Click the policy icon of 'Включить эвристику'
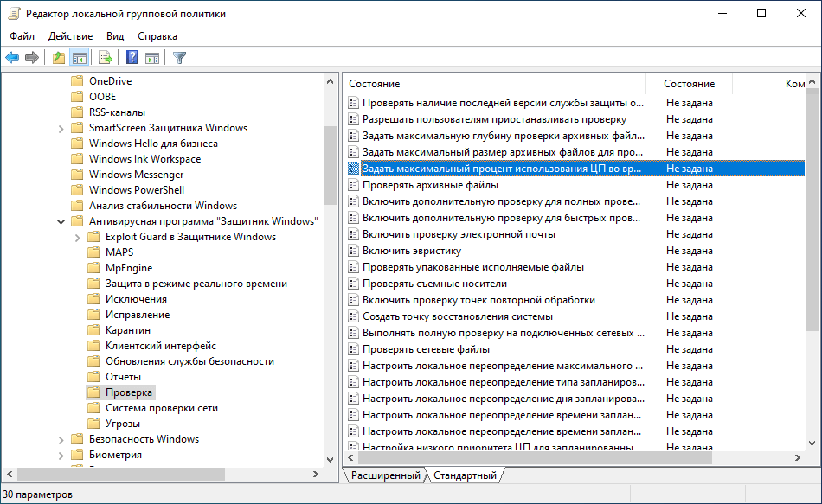 coord(353,251)
